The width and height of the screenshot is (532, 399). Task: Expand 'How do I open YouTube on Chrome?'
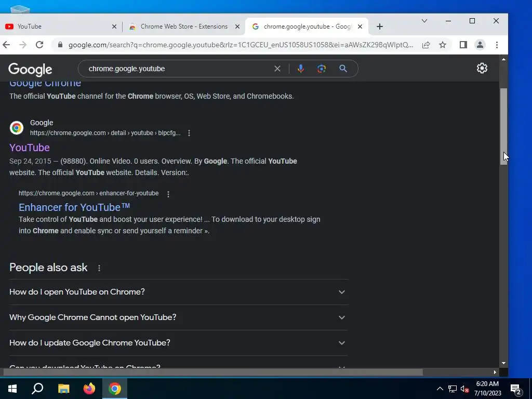coord(179,292)
